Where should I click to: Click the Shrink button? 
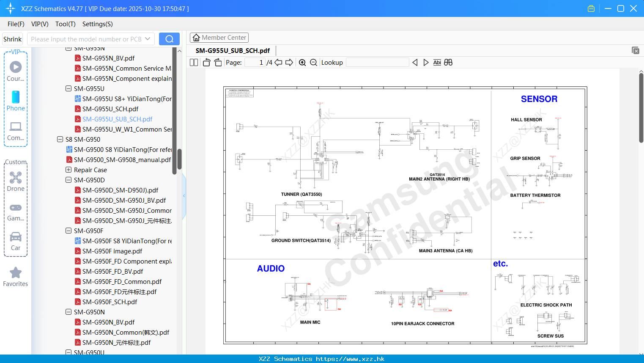tap(13, 39)
